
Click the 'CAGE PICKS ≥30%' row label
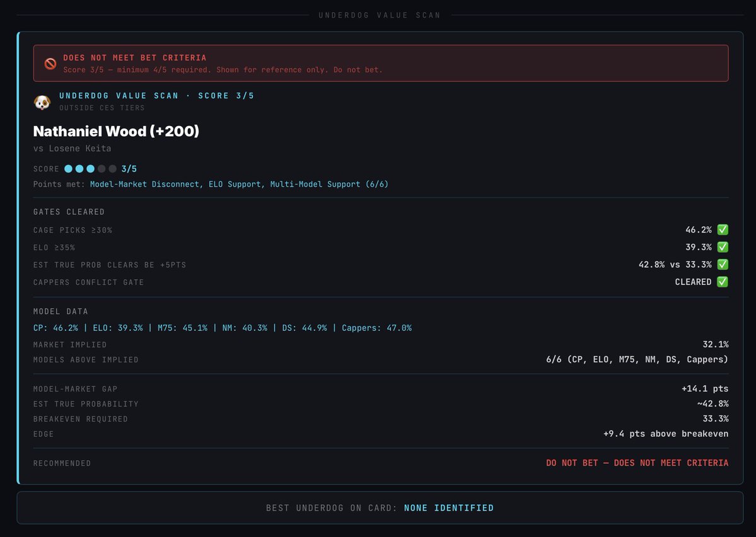73,230
